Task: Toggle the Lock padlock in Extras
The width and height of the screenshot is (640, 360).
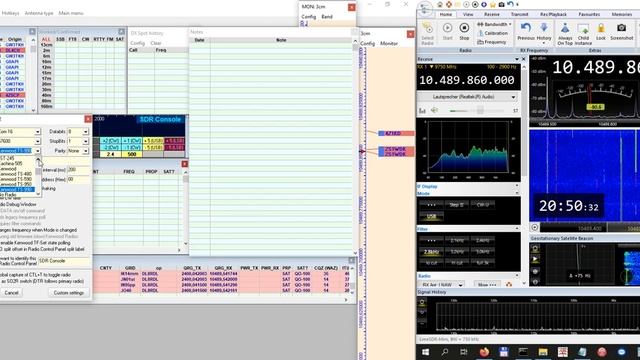Action: click(x=601, y=31)
